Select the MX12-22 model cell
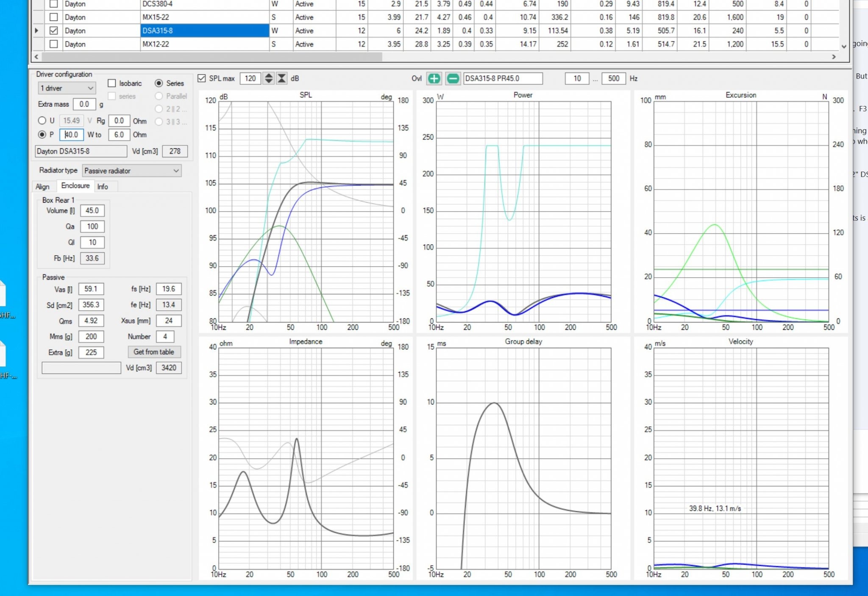This screenshot has height=596, width=868. (205, 44)
